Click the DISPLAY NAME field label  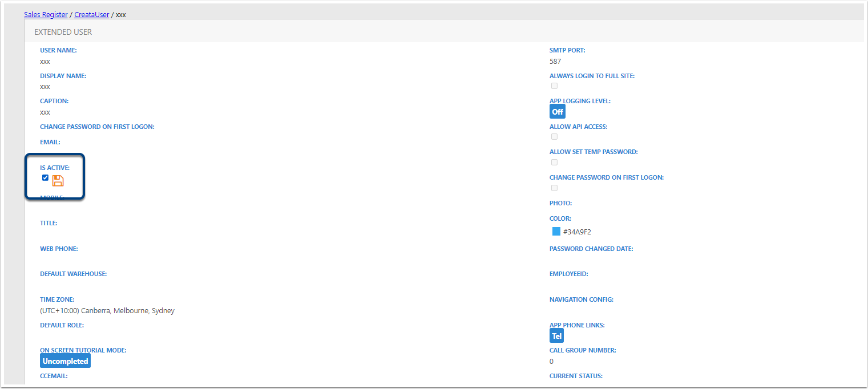63,76
